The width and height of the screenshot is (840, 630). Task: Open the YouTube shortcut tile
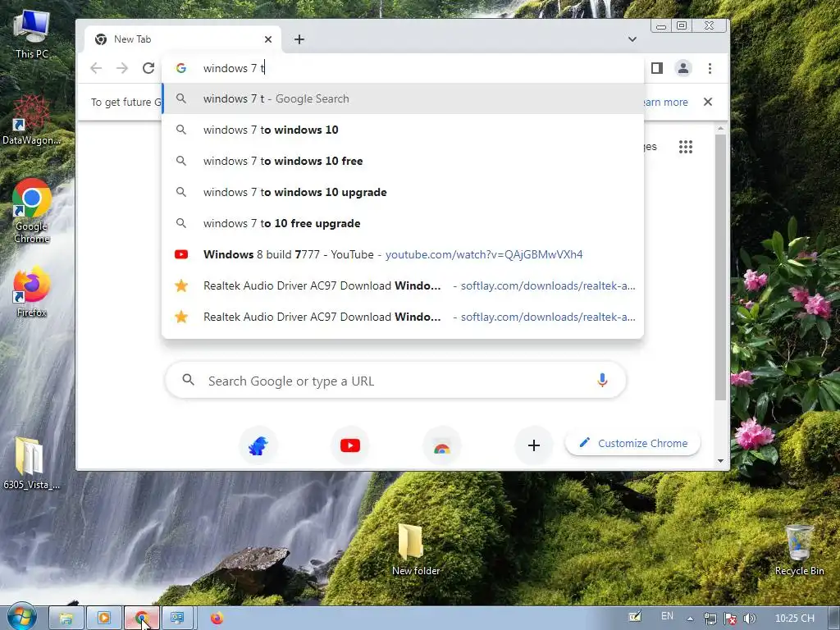point(349,445)
